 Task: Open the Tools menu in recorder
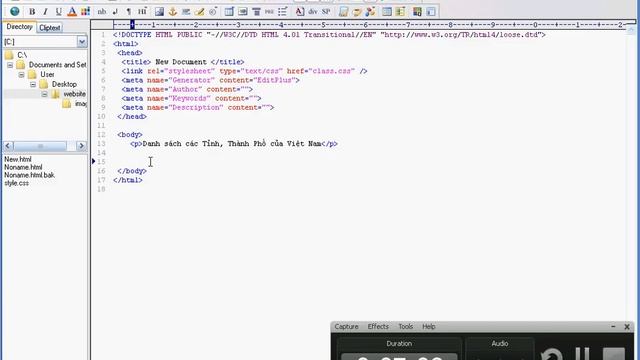(405, 327)
